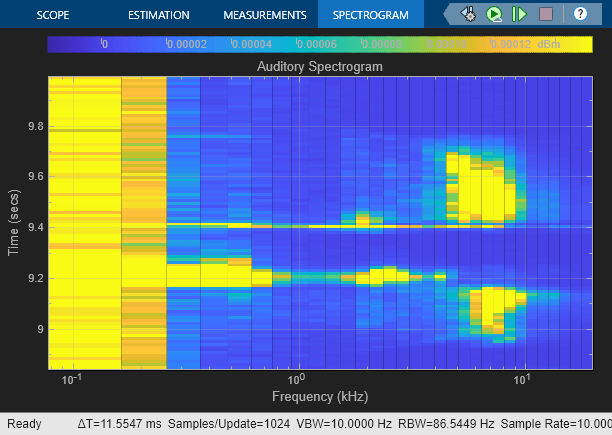Viewport: 612px width, 435px height.
Task: Open Help via the question mark icon
Action: pyautogui.click(x=580, y=14)
